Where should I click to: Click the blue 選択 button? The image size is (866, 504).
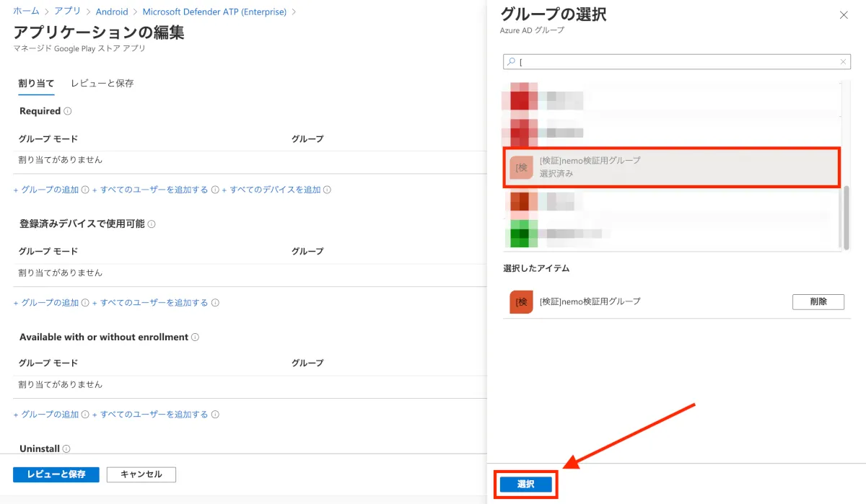525,485
